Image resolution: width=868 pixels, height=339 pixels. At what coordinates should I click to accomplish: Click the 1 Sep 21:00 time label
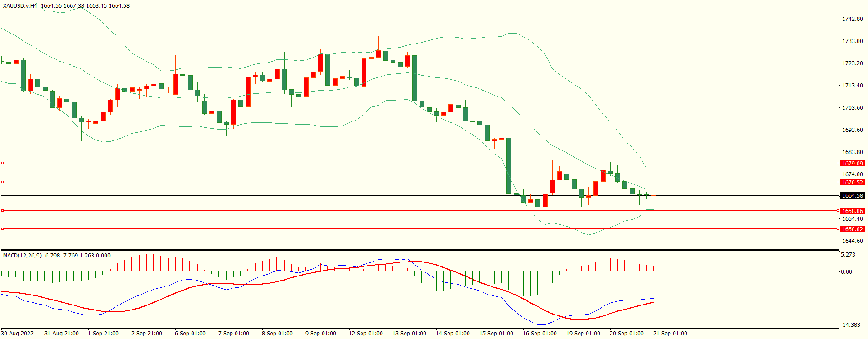[x=103, y=334]
